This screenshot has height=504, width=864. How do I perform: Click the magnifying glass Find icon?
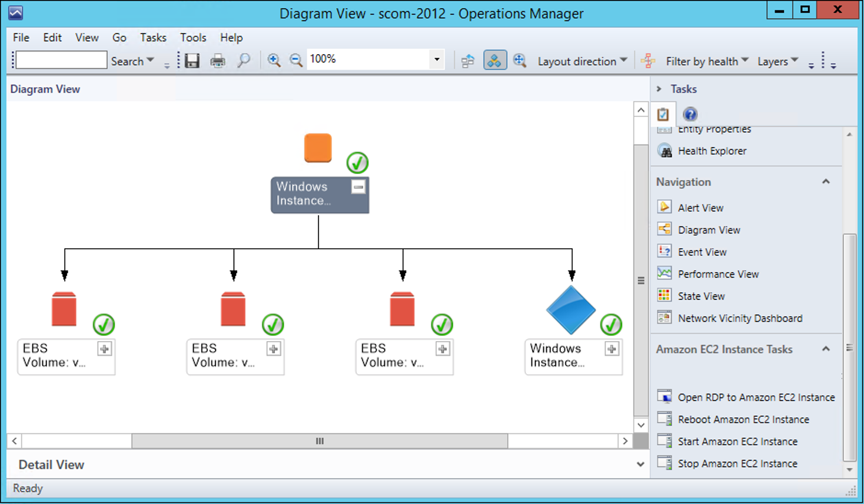pos(244,61)
